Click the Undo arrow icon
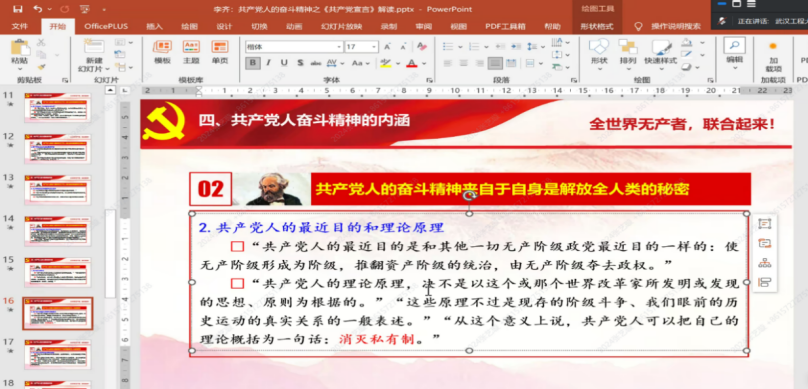The image size is (808, 389). tap(38, 9)
